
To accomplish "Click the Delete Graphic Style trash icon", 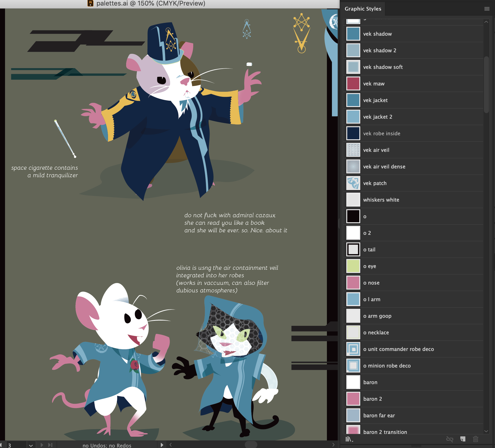I will [x=475, y=439].
